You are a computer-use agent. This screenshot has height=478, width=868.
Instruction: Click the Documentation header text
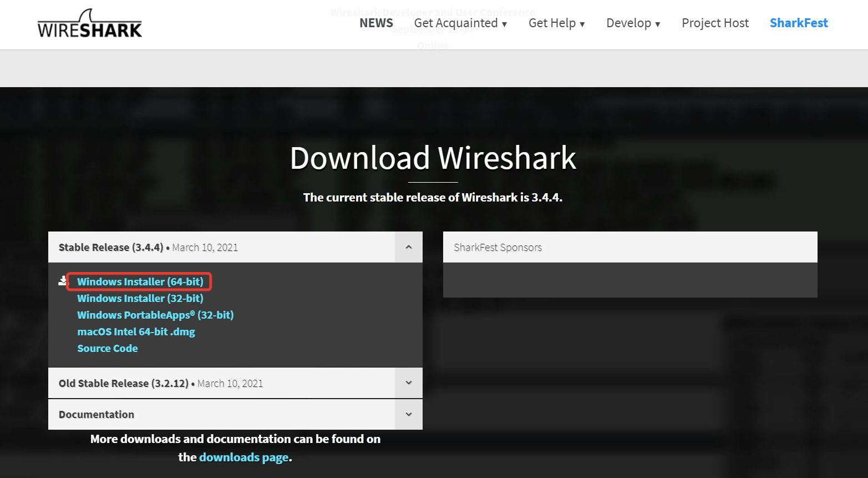(97, 414)
